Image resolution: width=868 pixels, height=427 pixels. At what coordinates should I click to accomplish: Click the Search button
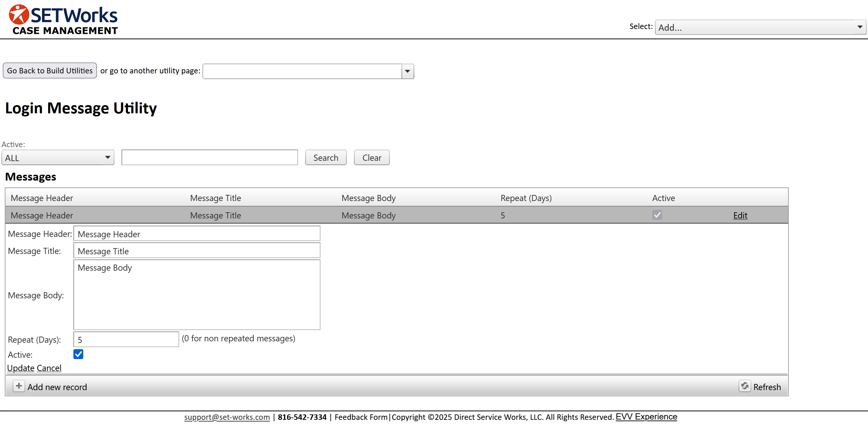click(326, 158)
